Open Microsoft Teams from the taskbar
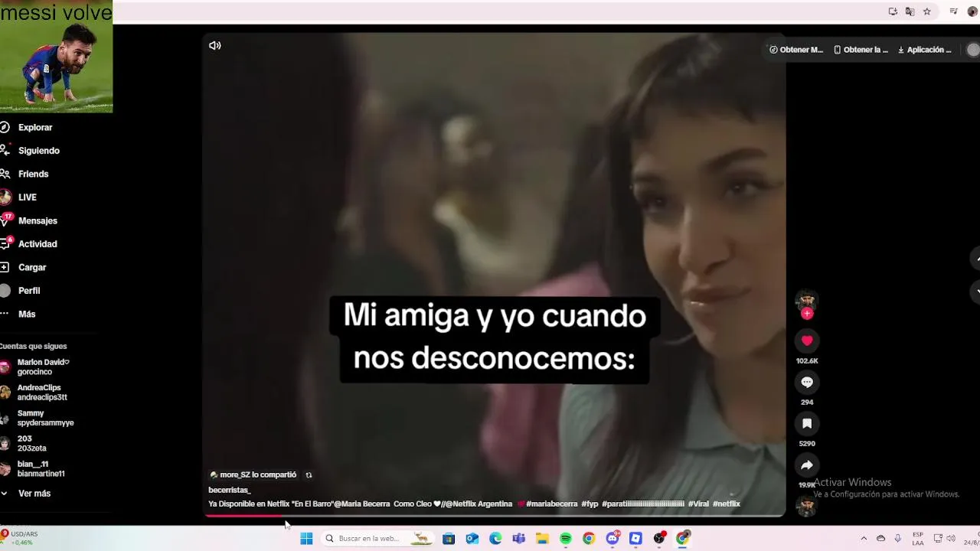Screen dimensions: 980x551 (x=519, y=539)
